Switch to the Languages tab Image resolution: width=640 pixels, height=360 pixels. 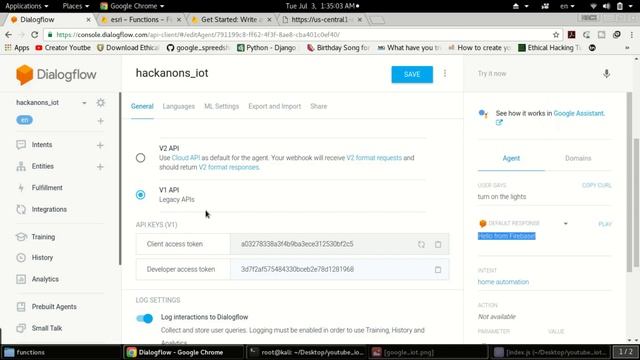click(178, 106)
